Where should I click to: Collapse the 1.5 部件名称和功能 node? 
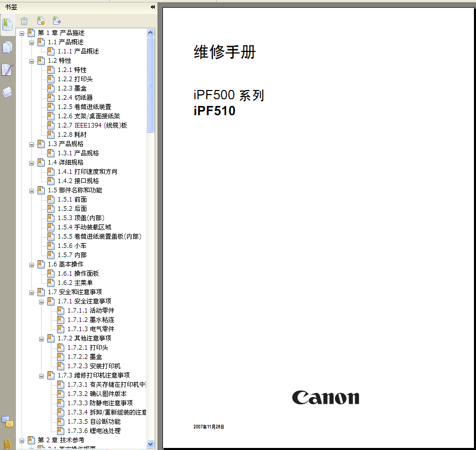(31, 191)
